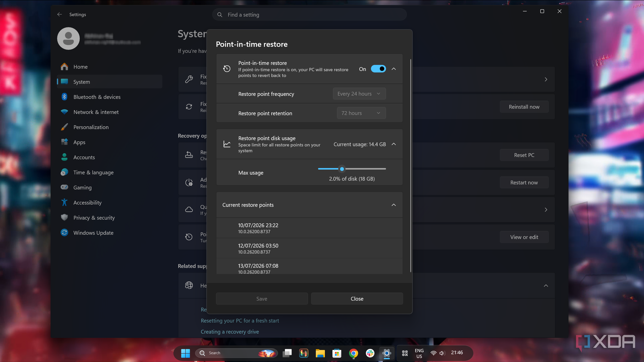Click the Reinstall now button
644x362 pixels.
click(524, 107)
